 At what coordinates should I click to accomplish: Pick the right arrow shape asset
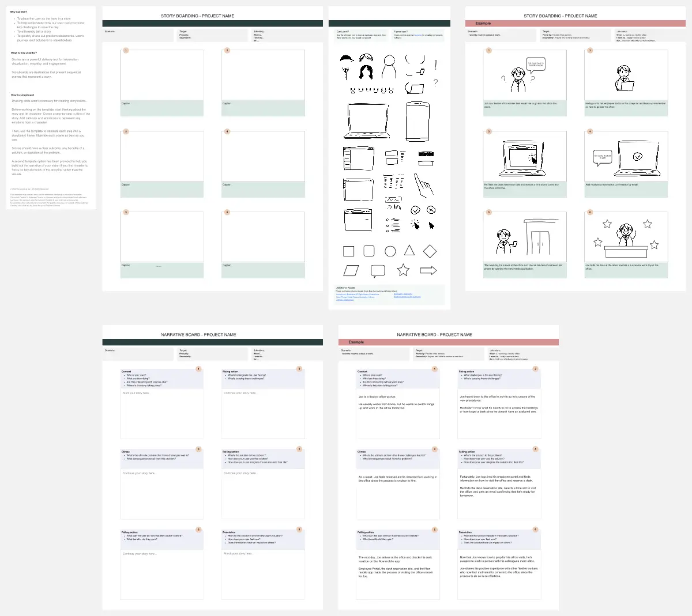(428, 270)
